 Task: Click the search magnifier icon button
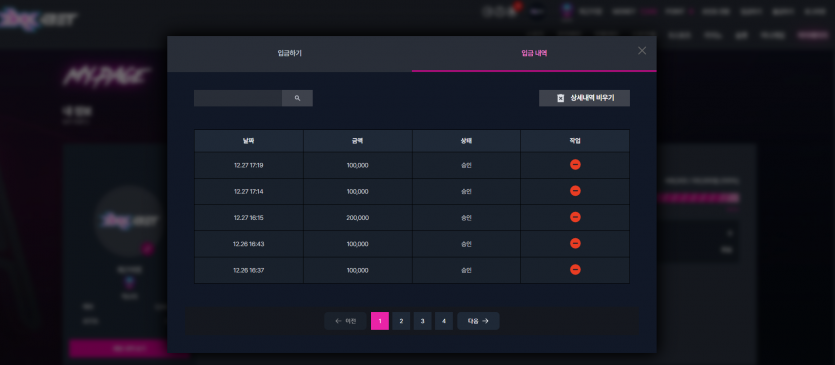[297, 98]
